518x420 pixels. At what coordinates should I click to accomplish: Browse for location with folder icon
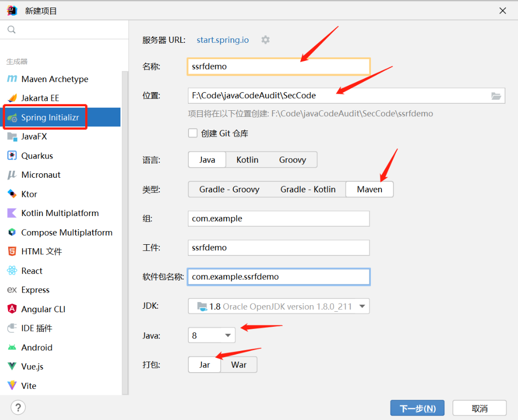[x=496, y=96]
